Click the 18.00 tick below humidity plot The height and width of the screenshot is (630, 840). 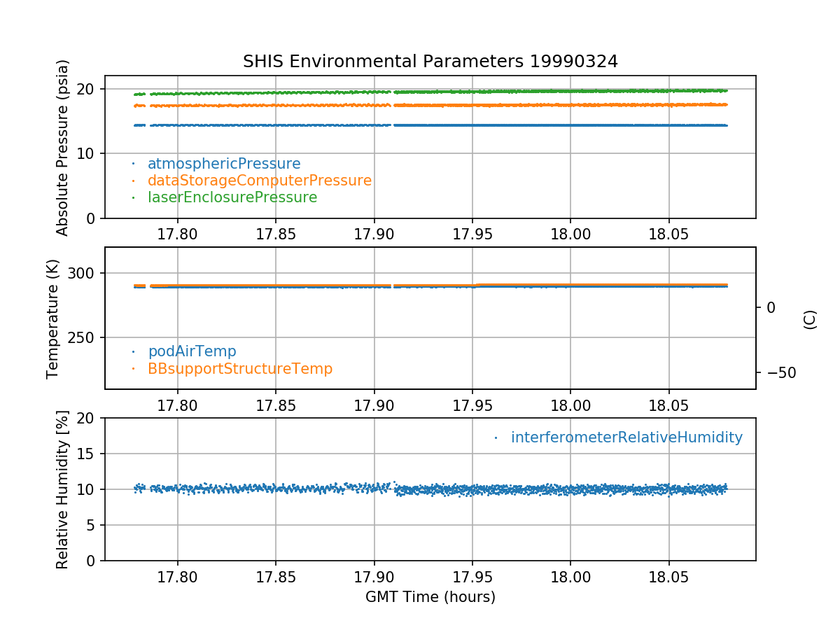(570, 578)
